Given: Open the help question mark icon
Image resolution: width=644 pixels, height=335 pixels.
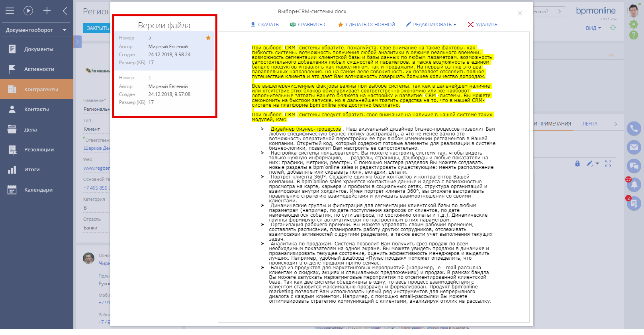Looking at the screenshot, I should pyautogui.click(x=634, y=35).
